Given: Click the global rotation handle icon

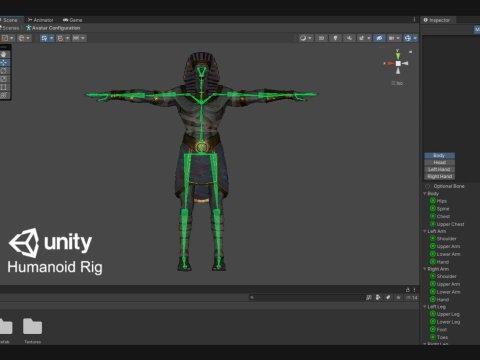Looking at the screenshot, I should tap(21, 38).
